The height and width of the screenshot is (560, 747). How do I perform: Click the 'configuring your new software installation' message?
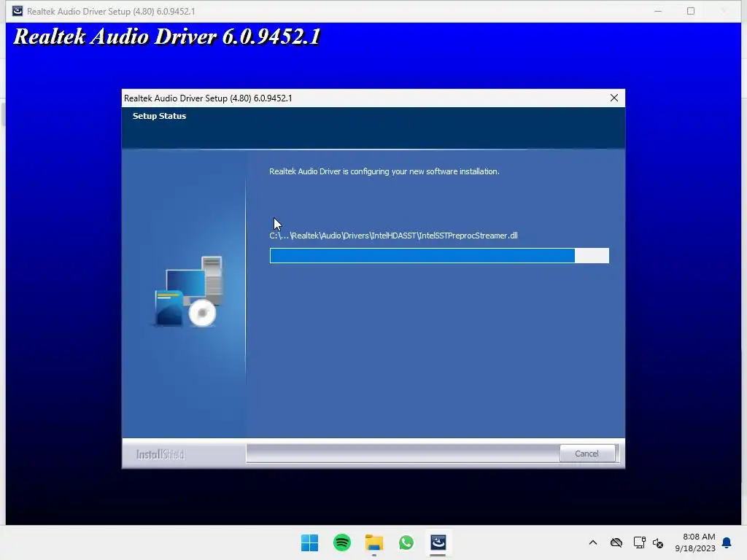coord(384,171)
